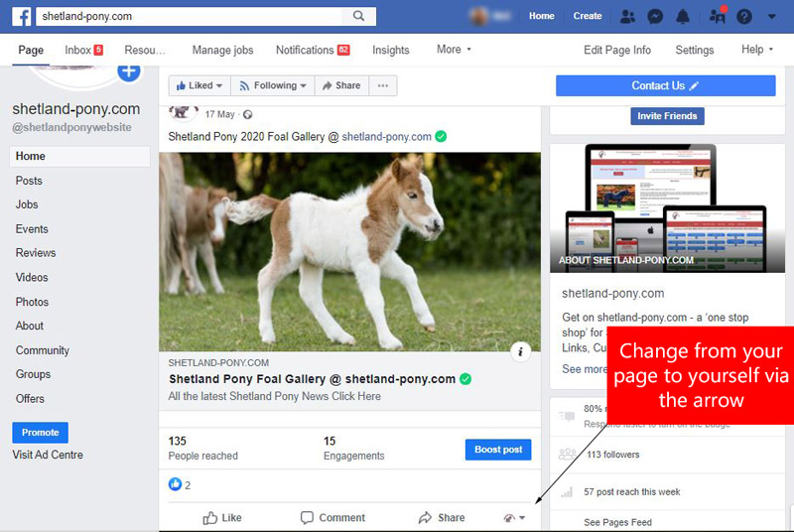
Task: Click the blue plus icon on profile picture
Action: (129, 71)
